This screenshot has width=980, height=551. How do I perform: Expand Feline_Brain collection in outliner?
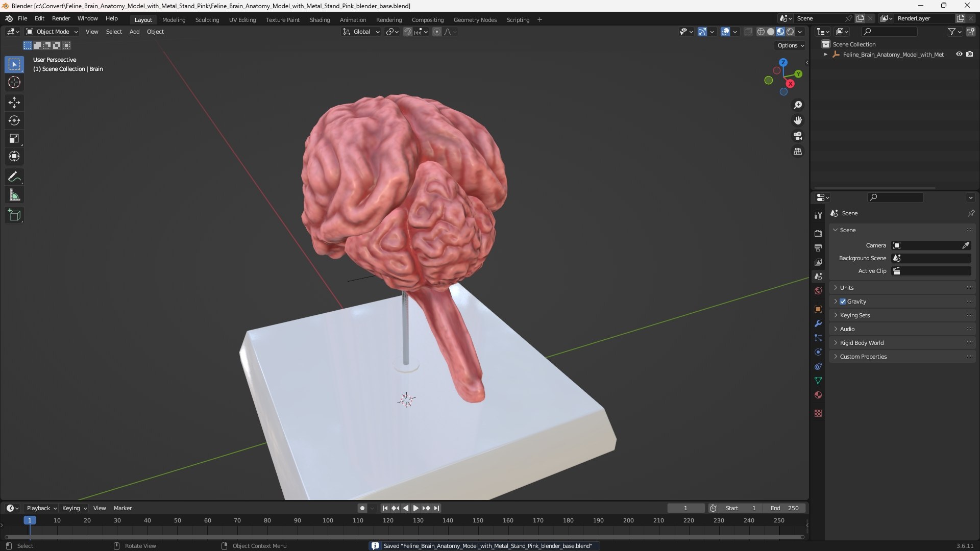[x=825, y=54]
